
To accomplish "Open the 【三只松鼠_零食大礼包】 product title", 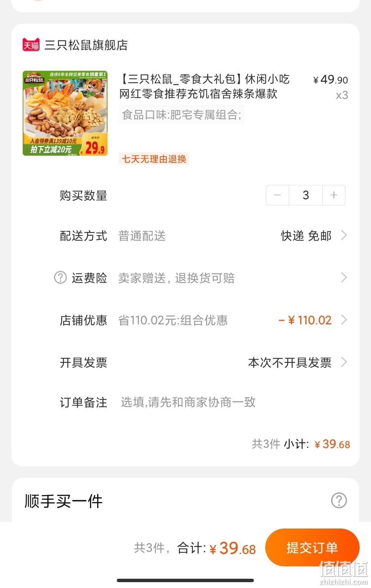I will (x=205, y=86).
